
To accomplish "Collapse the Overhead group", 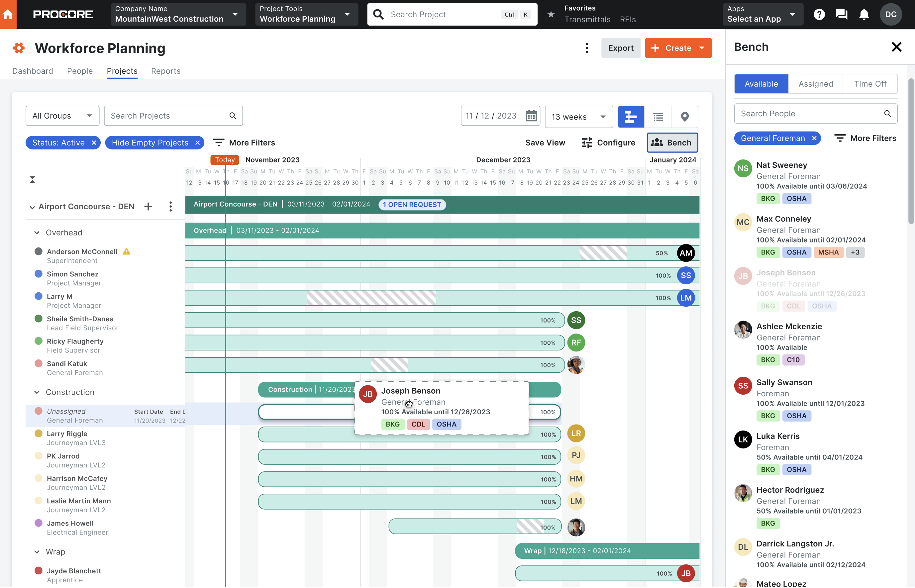I will click(x=37, y=233).
